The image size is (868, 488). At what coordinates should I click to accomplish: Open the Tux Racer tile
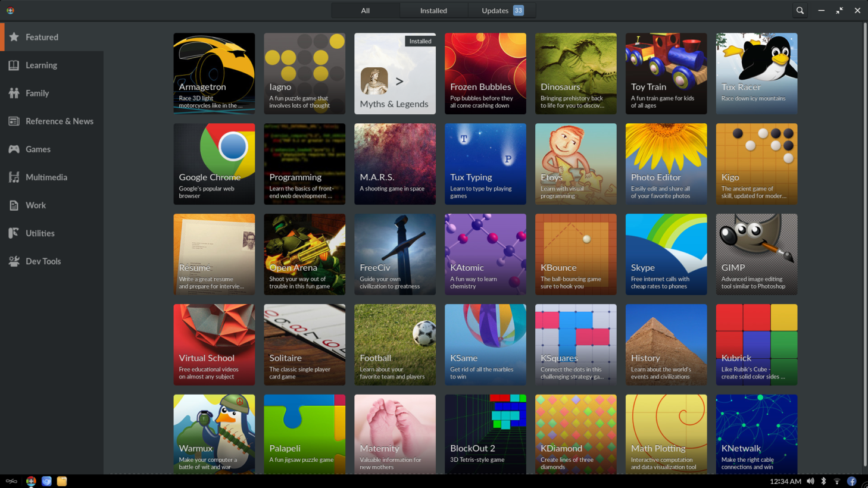[757, 74]
